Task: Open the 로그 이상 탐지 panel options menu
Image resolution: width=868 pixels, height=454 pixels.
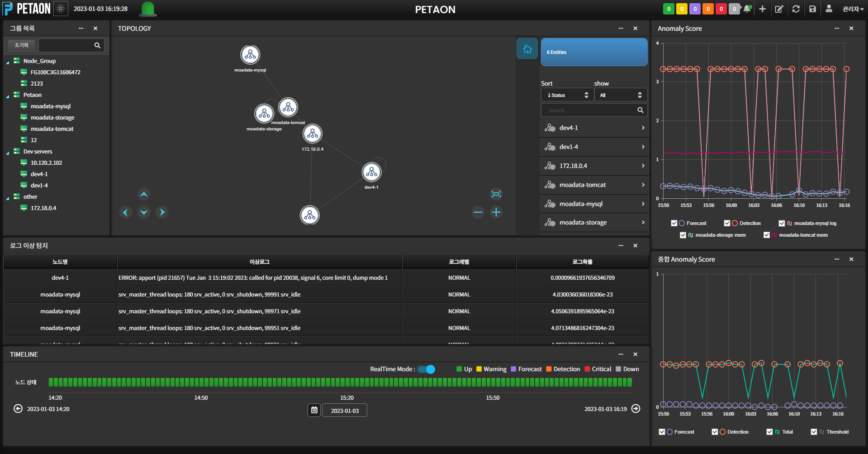Action: (x=621, y=245)
